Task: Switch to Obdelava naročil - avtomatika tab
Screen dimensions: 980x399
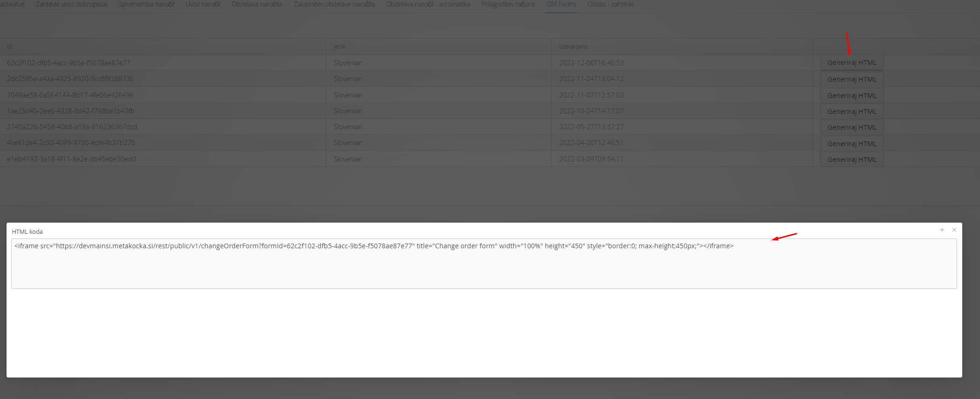Action: click(x=428, y=4)
